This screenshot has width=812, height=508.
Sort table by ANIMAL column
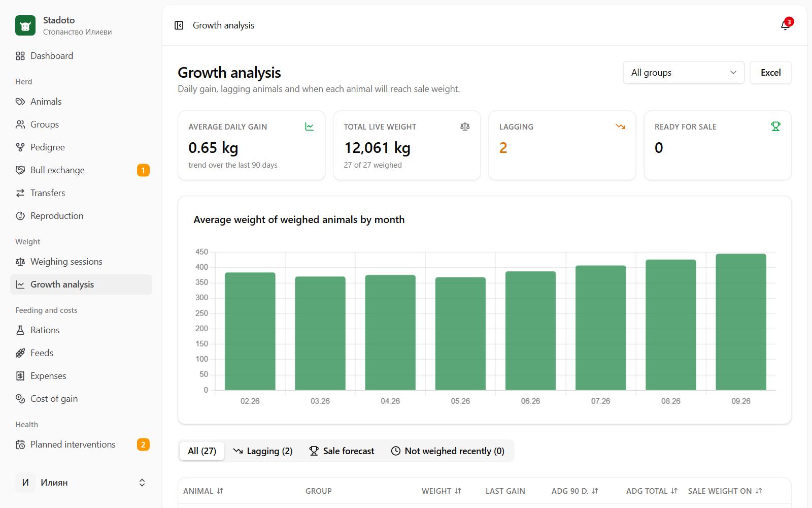(x=203, y=491)
